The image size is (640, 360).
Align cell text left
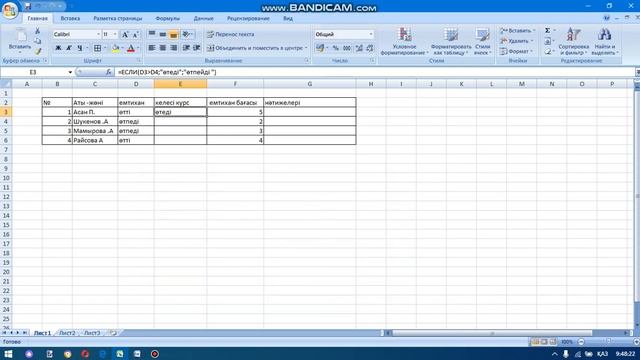[152, 48]
